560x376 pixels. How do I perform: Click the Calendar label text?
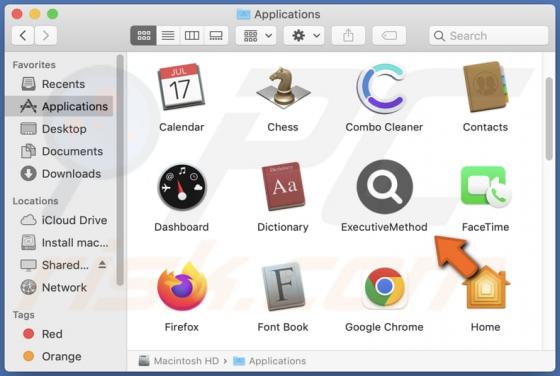point(181,127)
